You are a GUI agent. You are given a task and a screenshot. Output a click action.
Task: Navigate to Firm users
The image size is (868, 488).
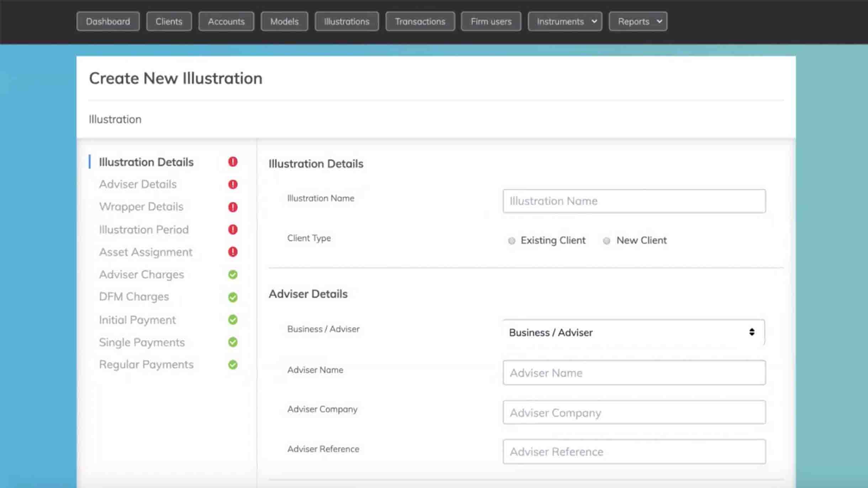491,21
